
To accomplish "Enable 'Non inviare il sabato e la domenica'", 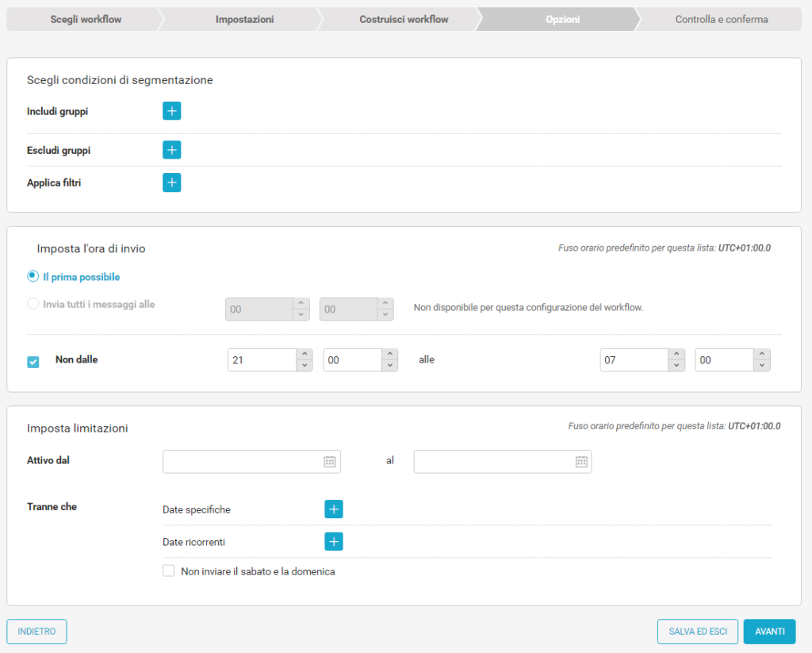I will 168,571.
